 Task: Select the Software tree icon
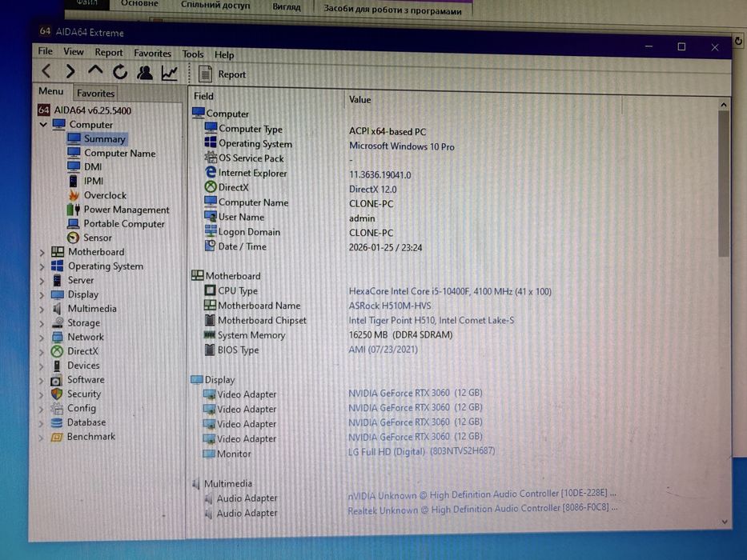(56, 380)
